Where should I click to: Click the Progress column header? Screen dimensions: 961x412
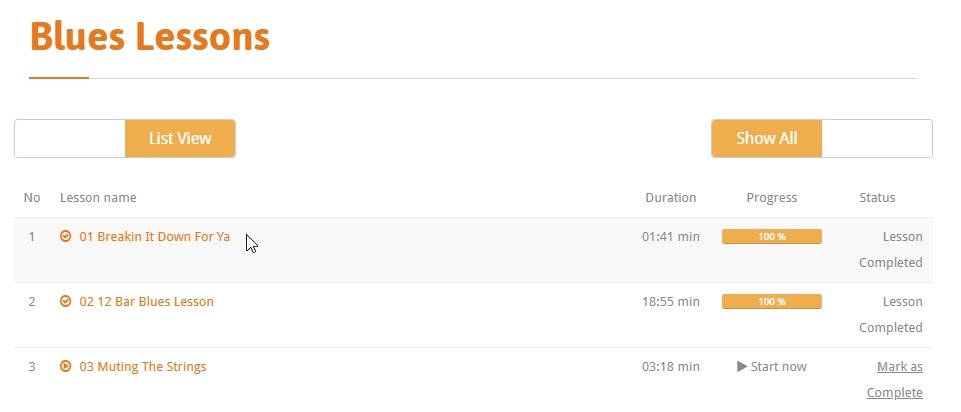(x=771, y=198)
